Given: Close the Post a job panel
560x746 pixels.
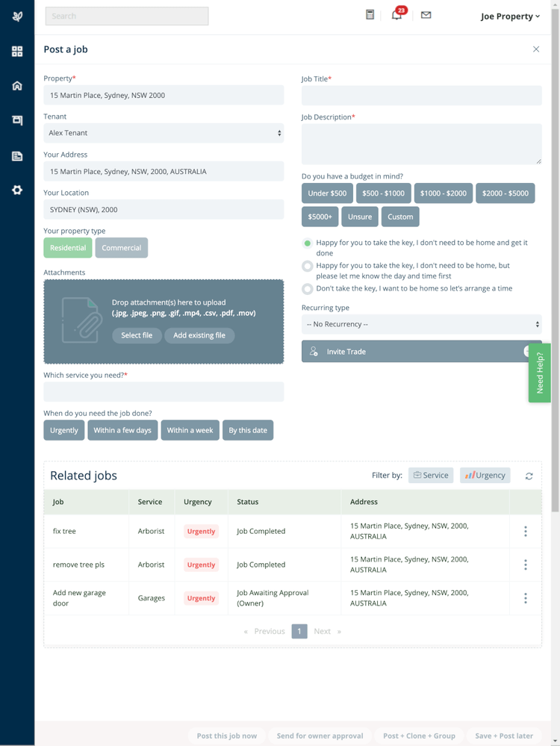Looking at the screenshot, I should [x=536, y=49].
